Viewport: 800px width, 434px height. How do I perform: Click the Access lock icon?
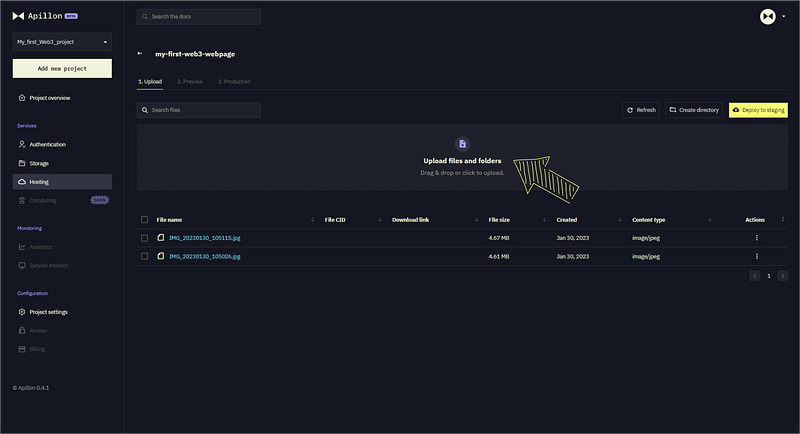coord(22,330)
